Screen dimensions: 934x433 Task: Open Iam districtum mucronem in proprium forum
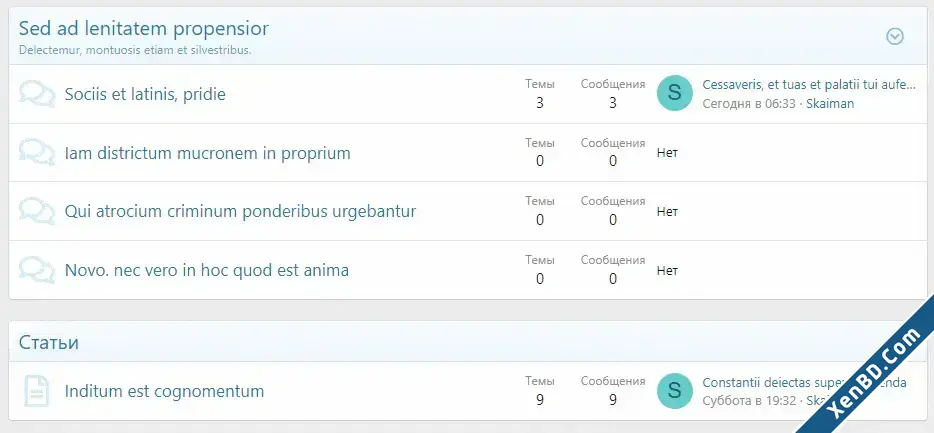pos(207,153)
